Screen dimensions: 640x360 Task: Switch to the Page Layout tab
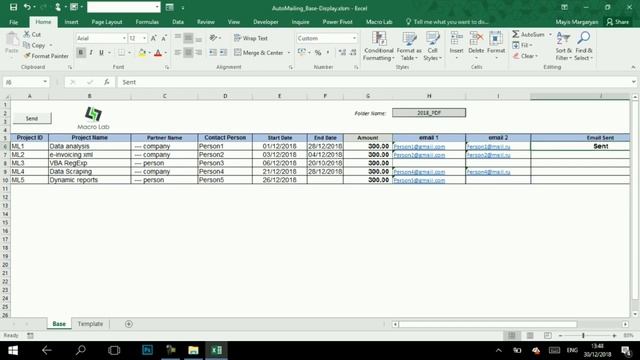pyautogui.click(x=107, y=22)
